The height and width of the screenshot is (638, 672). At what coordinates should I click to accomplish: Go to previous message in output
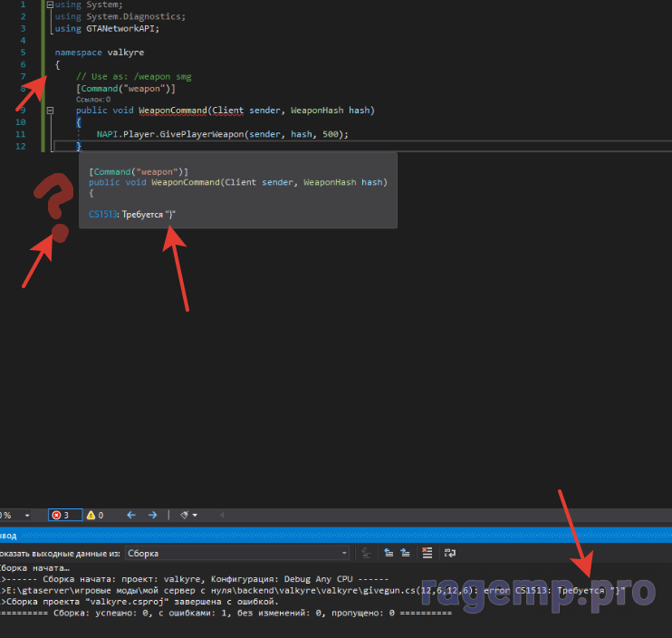(389, 553)
